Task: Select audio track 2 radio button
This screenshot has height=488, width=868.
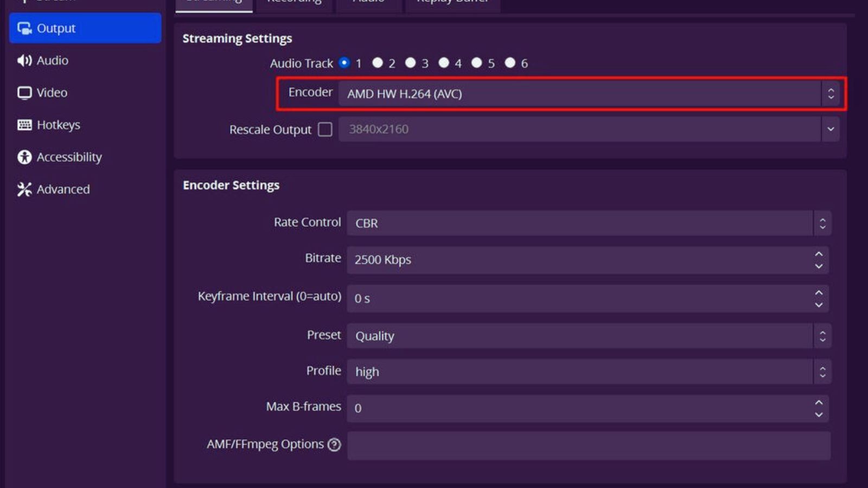Action: pyautogui.click(x=378, y=63)
